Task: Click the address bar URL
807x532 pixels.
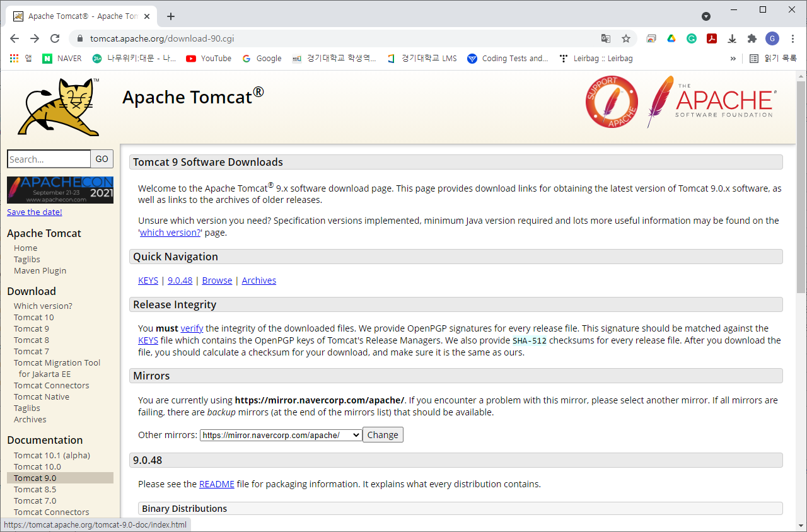Action: (162, 38)
